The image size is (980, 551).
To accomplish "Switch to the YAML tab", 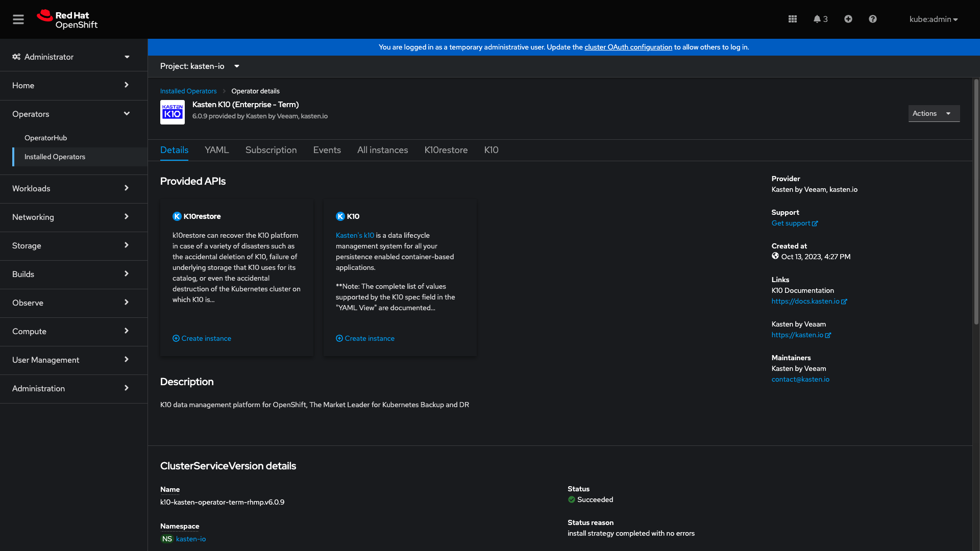I will [216, 150].
